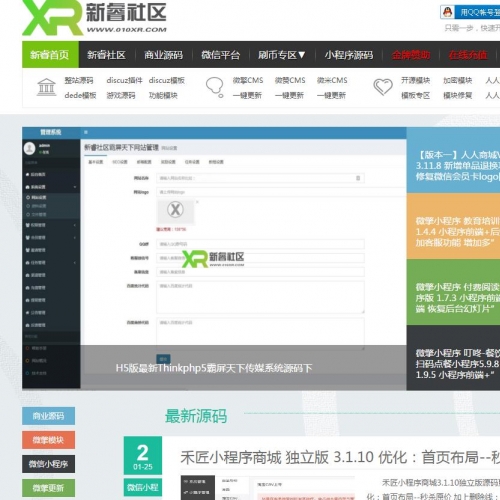Open the 功能模块 link
500x500 pixels.
click(163, 96)
